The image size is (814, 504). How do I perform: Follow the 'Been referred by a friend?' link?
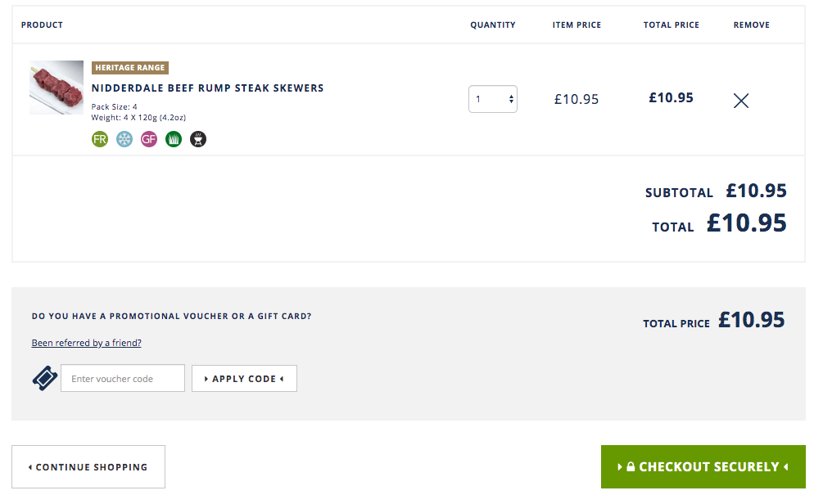click(86, 343)
